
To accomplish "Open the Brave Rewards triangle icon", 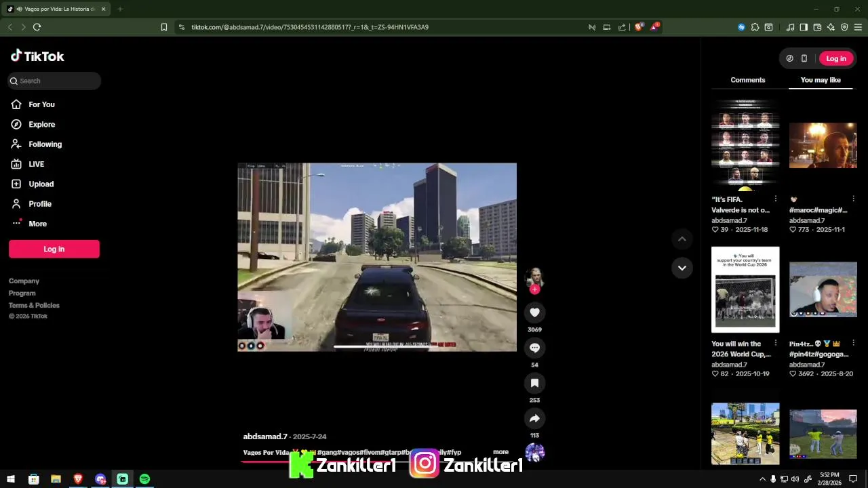I will pyautogui.click(x=654, y=27).
